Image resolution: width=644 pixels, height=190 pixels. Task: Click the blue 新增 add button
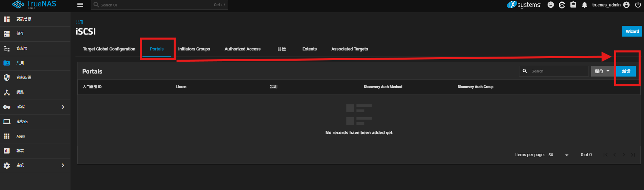(626, 71)
